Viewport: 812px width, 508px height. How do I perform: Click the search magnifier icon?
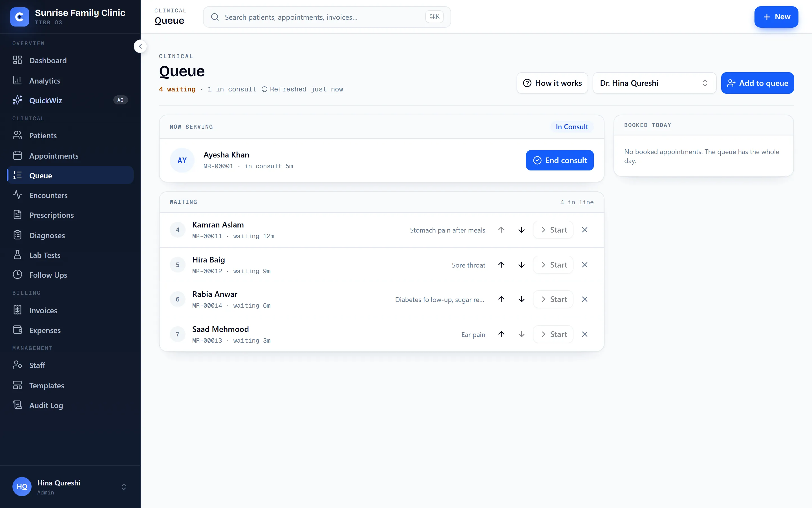point(215,17)
